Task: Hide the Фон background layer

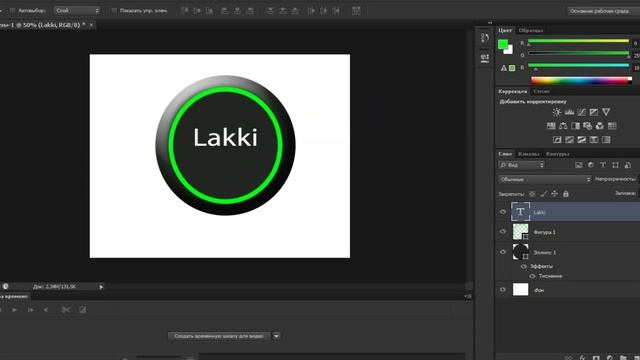Action: 503,289
